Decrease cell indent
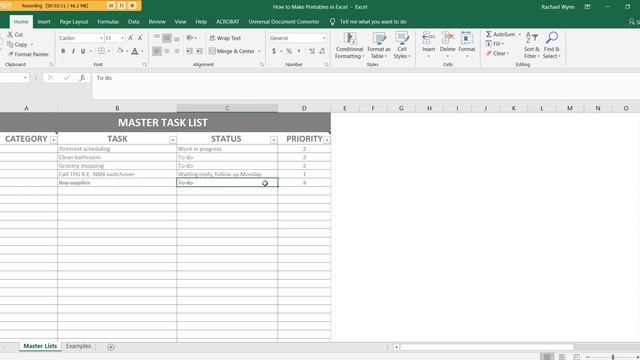This screenshot has height=360, width=640. tap(189, 51)
